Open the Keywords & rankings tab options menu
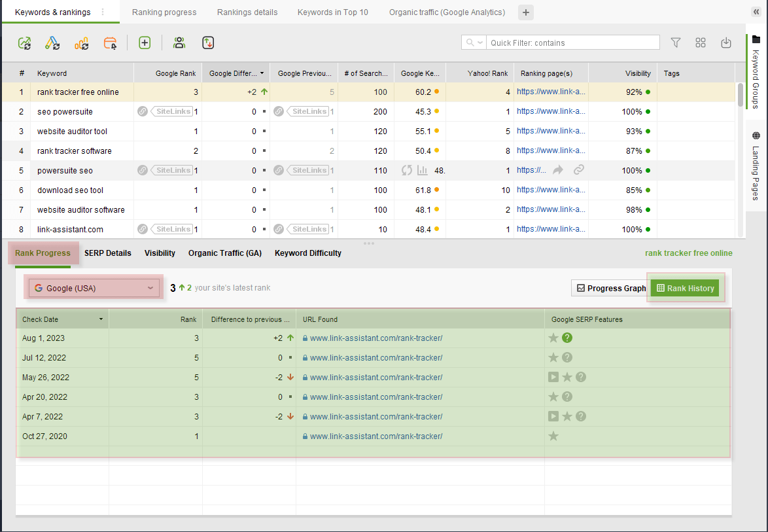 click(103, 12)
